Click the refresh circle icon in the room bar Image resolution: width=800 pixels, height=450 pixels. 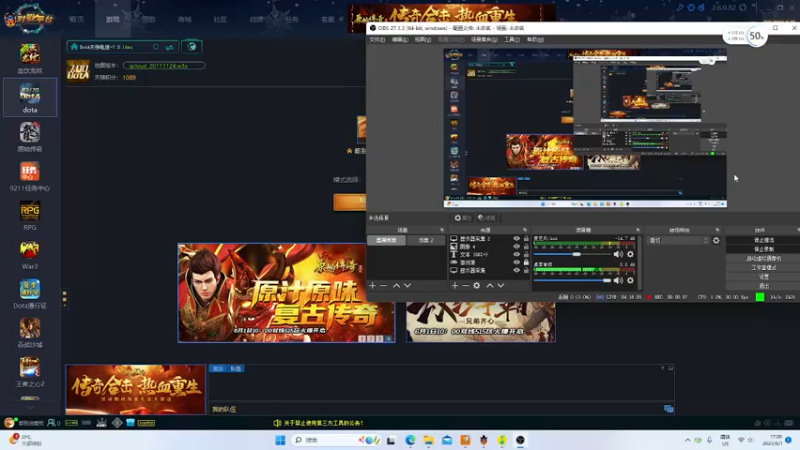coord(156,47)
